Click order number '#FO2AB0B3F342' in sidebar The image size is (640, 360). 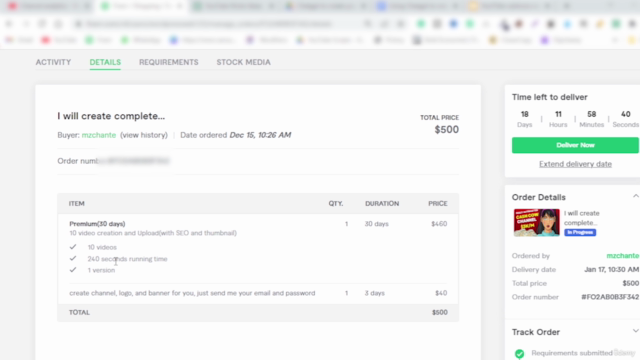(610, 297)
